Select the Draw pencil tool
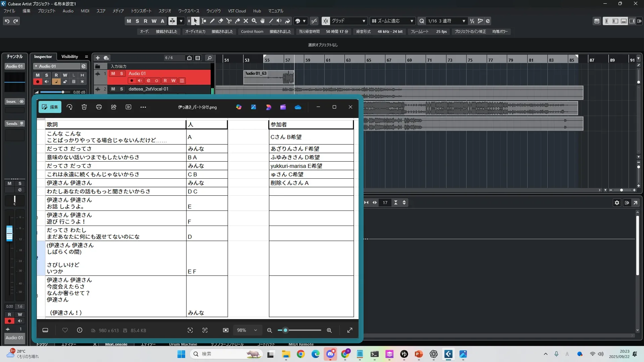 [x=212, y=21]
